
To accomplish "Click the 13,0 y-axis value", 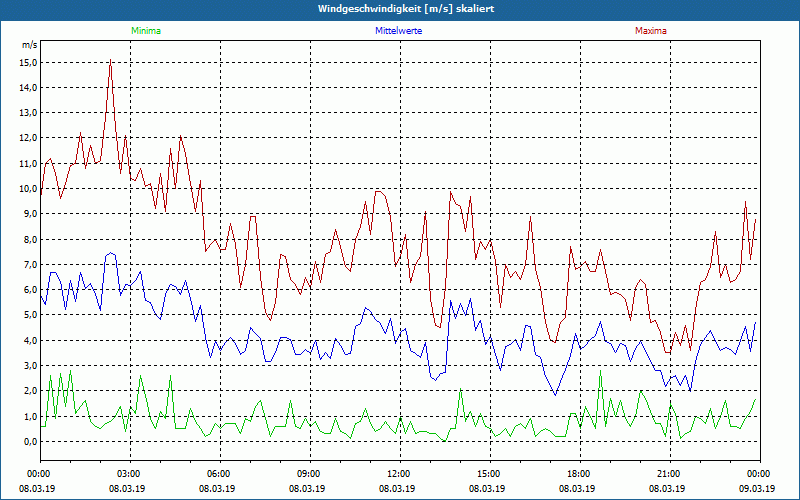I will pyautogui.click(x=29, y=113).
